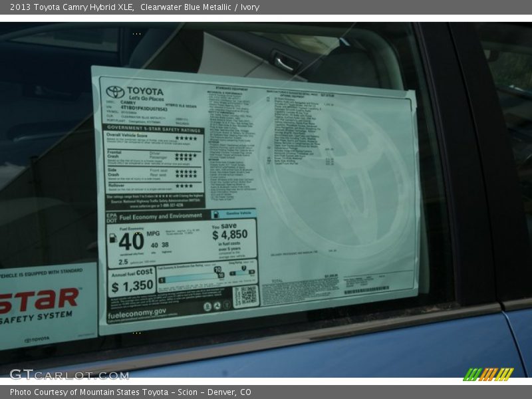Click the Gasoline Vehicle fuel pump icon

tap(215, 214)
